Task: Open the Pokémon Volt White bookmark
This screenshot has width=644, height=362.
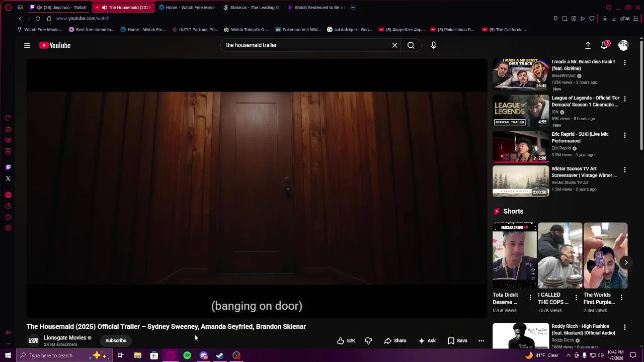Action: (x=298, y=30)
